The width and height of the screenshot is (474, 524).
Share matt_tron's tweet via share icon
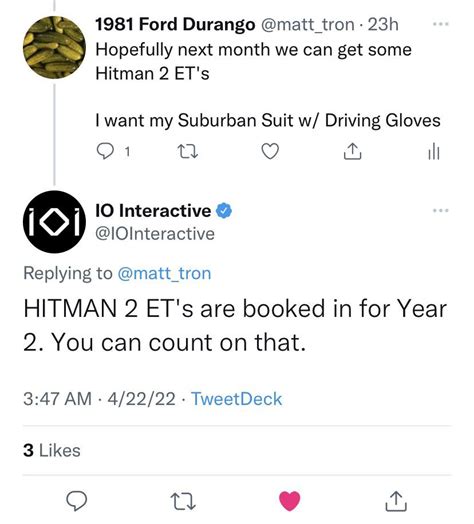353,152
